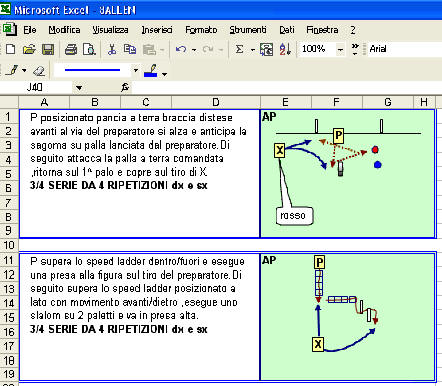Click the Insert Function fx button
Screen dimensions: 442x386
pos(125,88)
